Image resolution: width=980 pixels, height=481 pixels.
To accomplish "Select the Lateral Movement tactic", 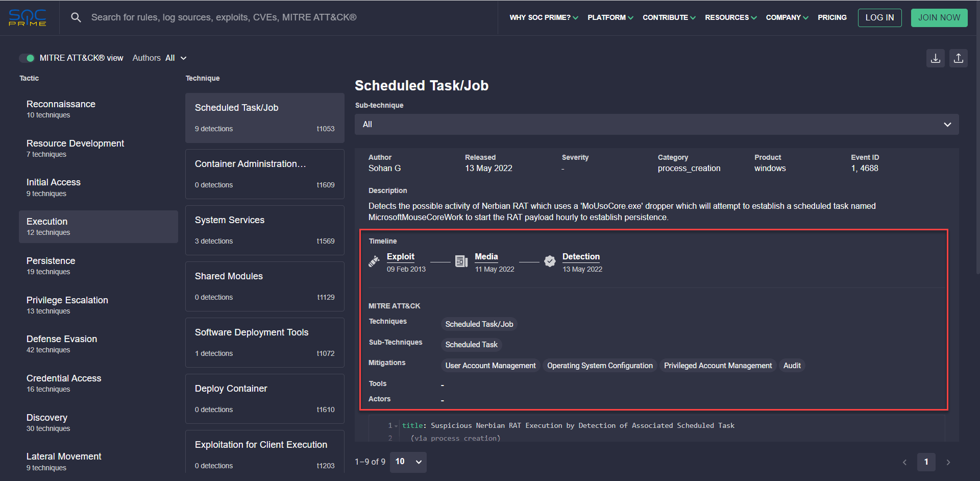I will 99,462.
